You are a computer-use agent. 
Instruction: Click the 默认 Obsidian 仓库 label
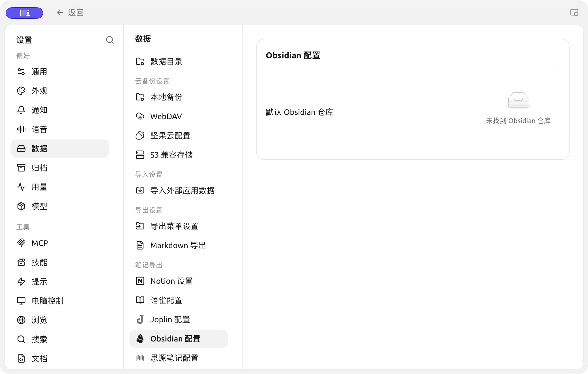[x=299, y=112]
